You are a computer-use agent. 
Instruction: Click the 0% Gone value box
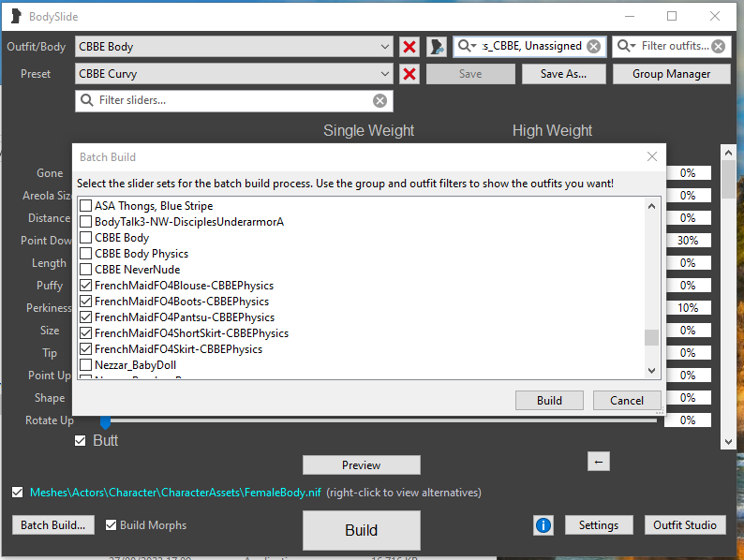coord(688,173)
